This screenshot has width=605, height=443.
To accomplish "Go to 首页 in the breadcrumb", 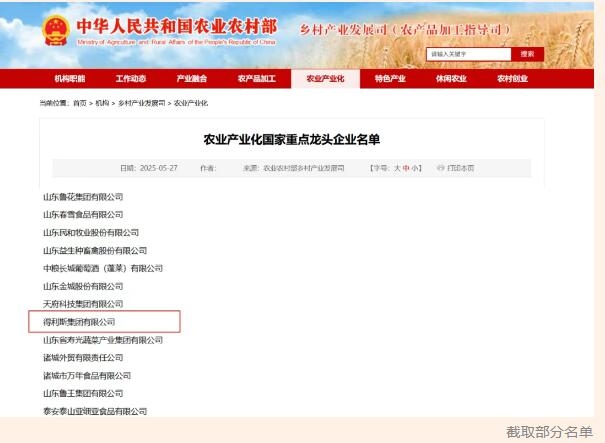I will [x=80, y=103].
